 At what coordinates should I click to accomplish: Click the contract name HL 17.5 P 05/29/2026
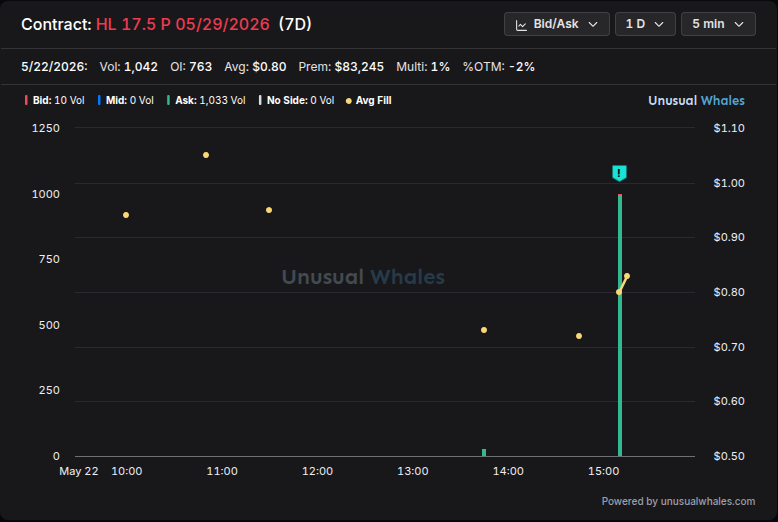point(183,24)
